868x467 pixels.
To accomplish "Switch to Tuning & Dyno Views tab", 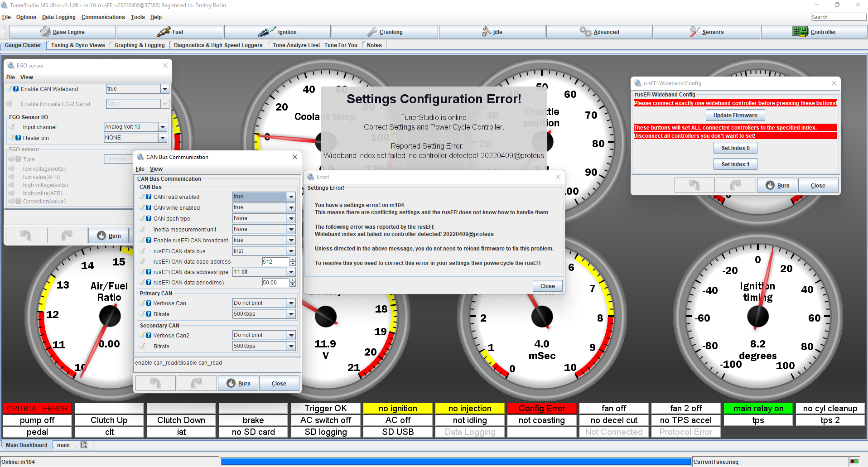I will pos(78,45).
